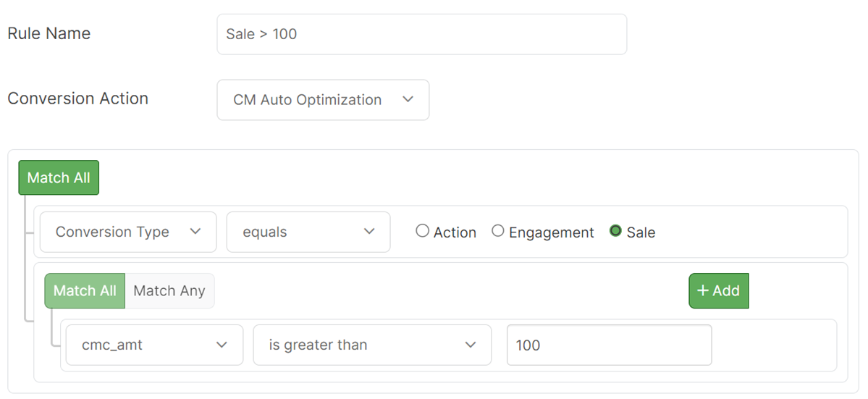Switch nested group to Match Any
The height and width of the screenshot is (399, 868).
(x=169, y=290)
